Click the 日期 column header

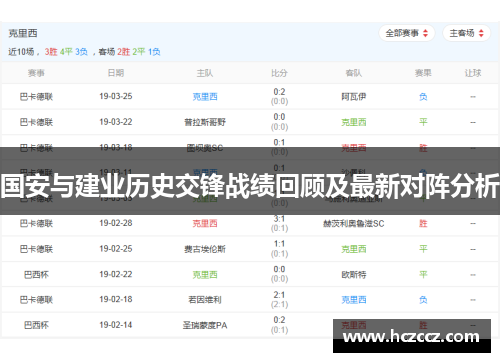(116, 73)
